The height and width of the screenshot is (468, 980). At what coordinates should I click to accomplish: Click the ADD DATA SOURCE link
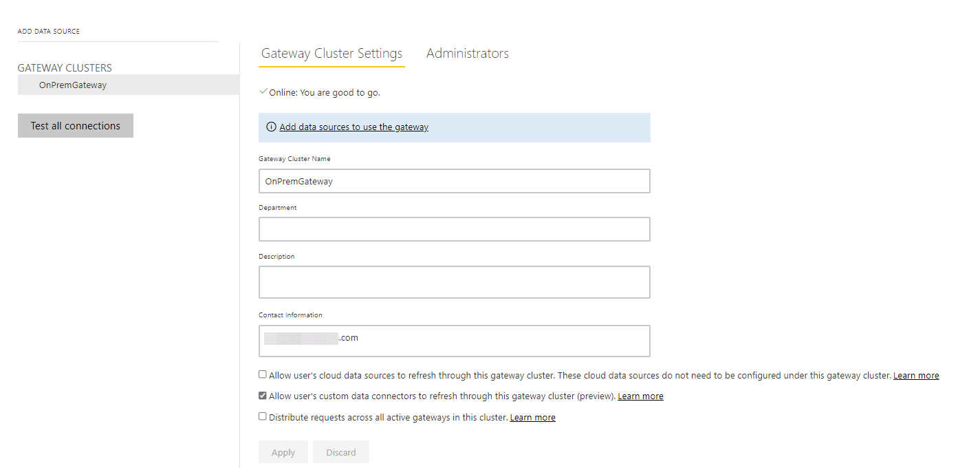click(49, 31)
